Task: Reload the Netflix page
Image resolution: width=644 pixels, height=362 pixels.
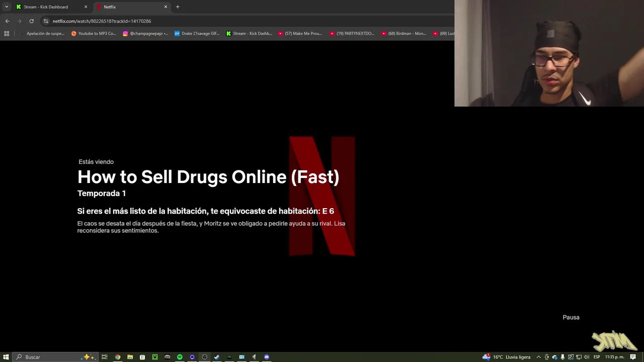Action: 31,21
